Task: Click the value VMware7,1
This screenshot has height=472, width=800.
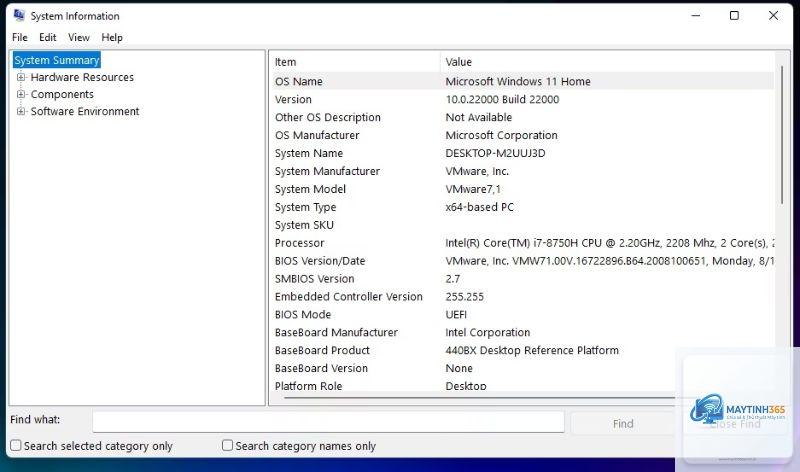Action: pos(473,189)
